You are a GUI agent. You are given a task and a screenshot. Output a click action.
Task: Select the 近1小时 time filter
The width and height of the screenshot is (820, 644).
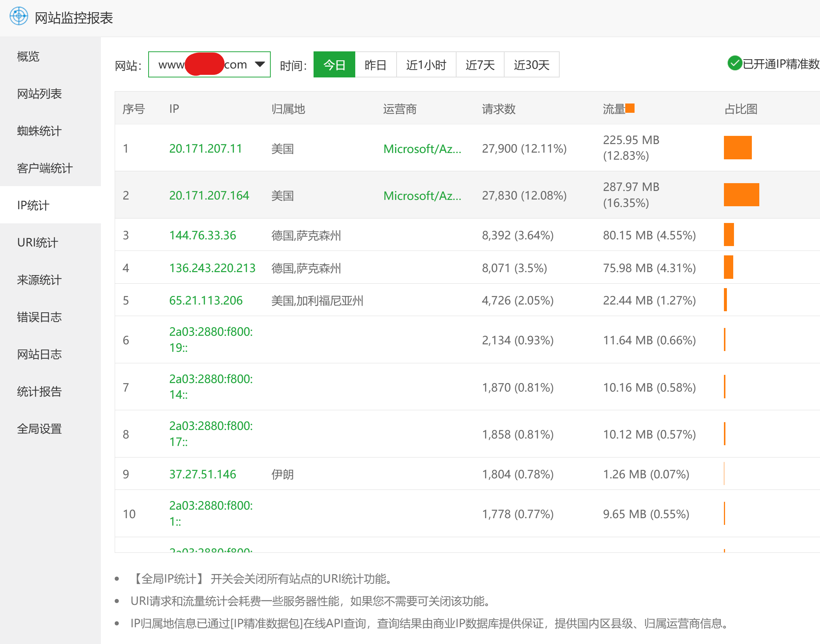pyautogui.click(x=426, y=64)
